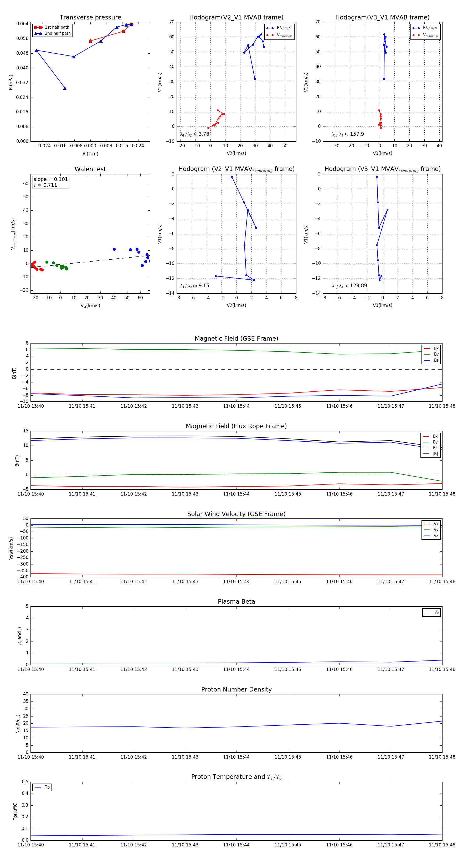
Task: Select the "Vz" legend entry
Action: click(431, 536)
